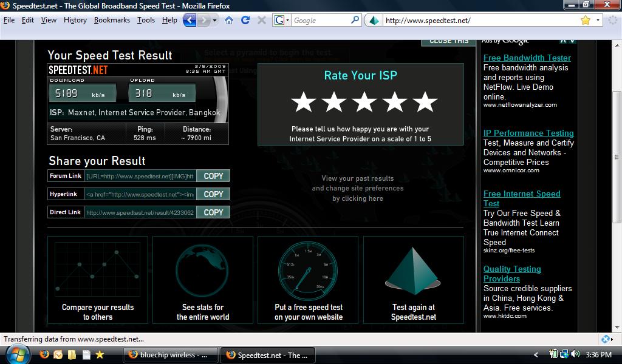This screenshot has width=622, height=364.
Task: Click the vertical page scrollbar thumb
Action: point(617,157)
